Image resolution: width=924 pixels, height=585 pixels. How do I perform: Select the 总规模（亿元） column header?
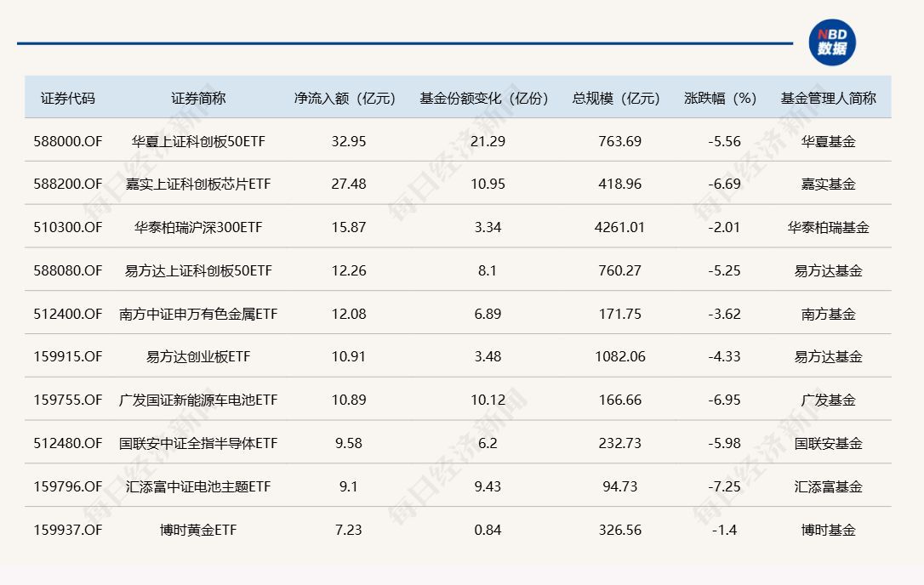[619, 98]
